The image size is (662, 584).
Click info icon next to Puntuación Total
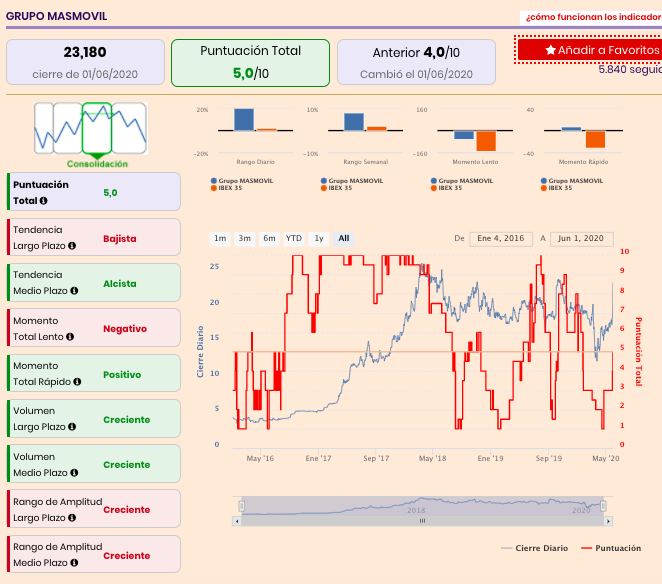point(43,201)
